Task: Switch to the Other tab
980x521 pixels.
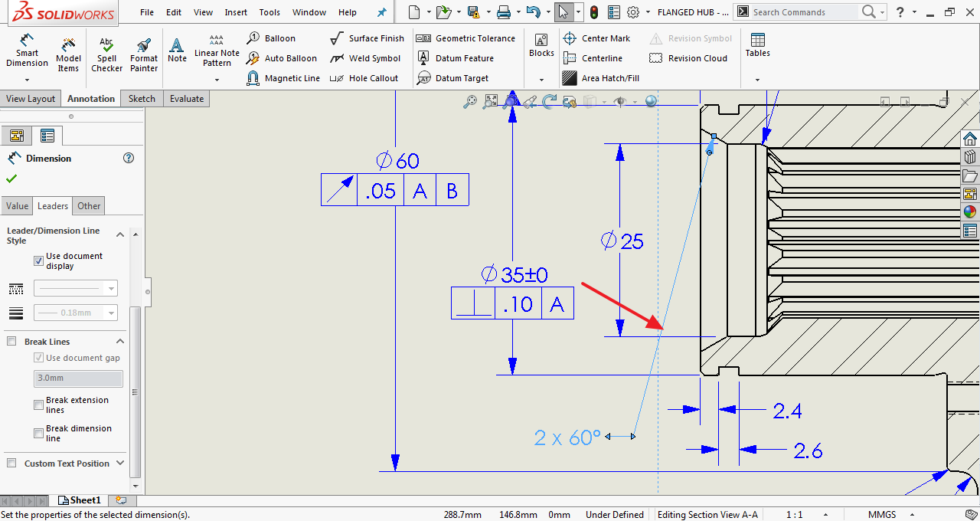Action: 89,206
